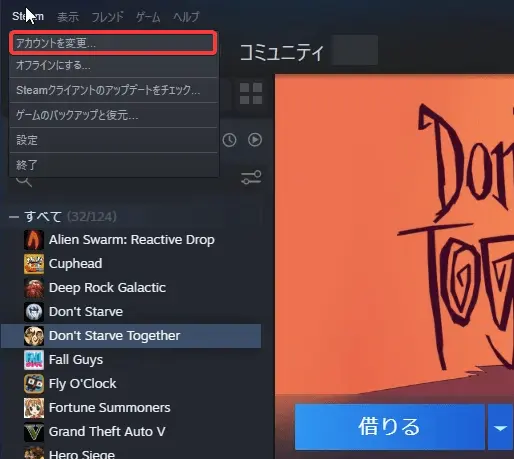Viewport: 514px width, 459px height.
Task: Click the Grand Theft Auto V icon
Action: coord(34,432)
